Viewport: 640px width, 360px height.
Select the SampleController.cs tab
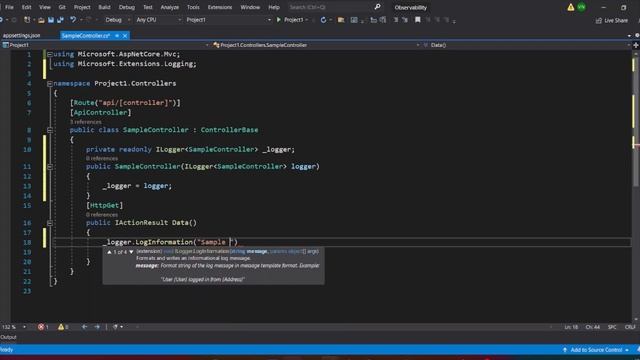[86, 36]
